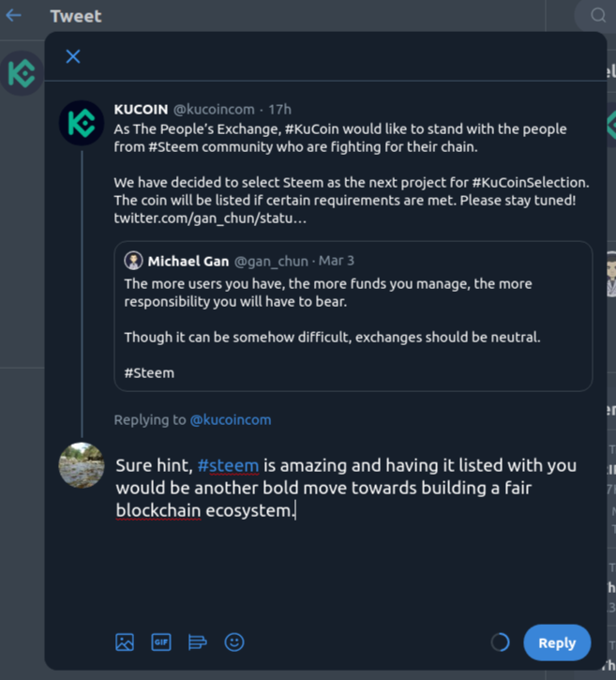Open the emoji picker
This screenshot has width=616, height=680.
[234, 642]
